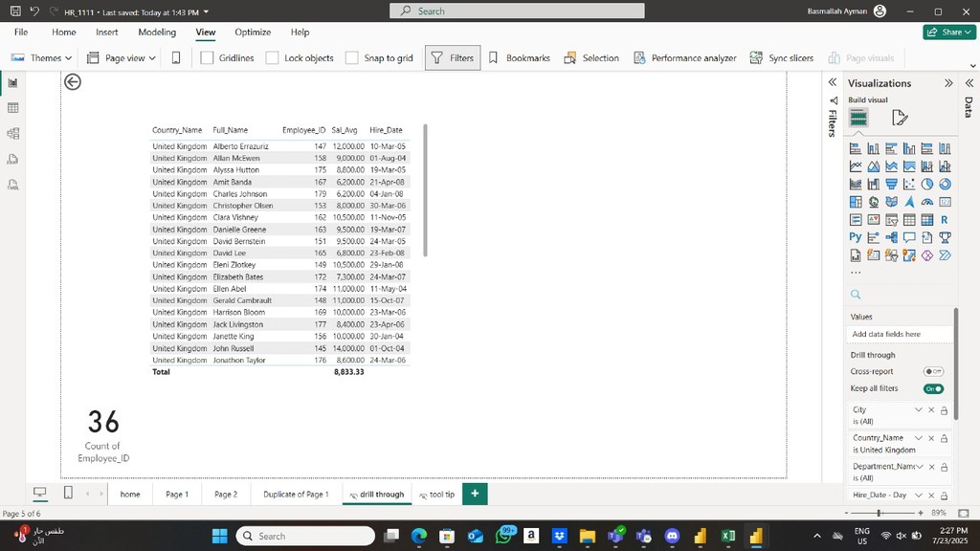Click the Filters button in ribbon

453,58
